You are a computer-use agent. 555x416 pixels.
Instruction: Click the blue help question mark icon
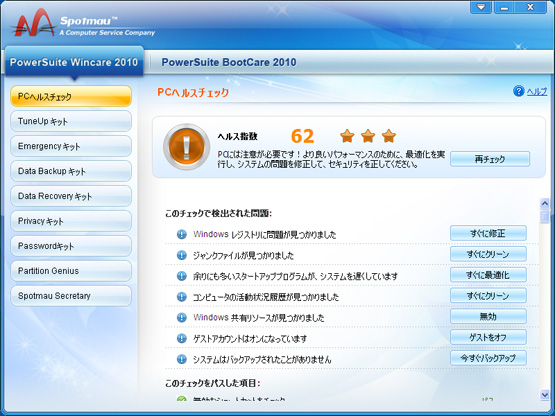pyautogui.click(x=519, y=91)
